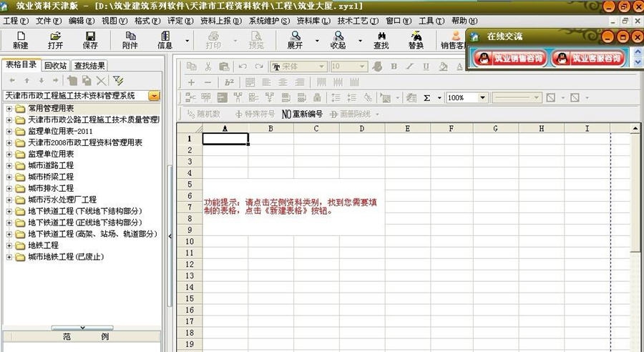
Task: Open the 100% zoom dropdown
Action: coord(482,98)
